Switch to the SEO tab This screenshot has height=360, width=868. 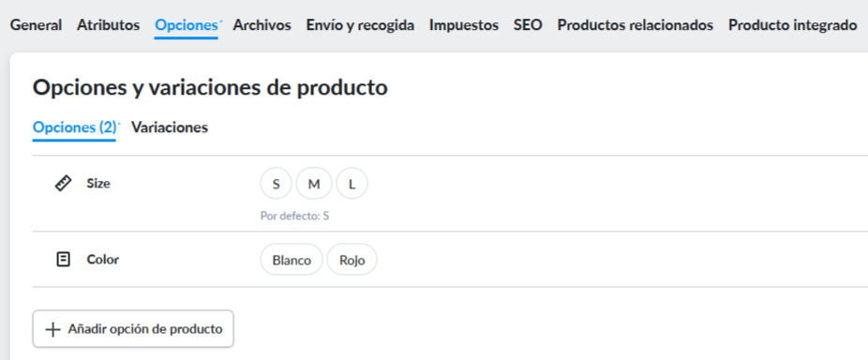coord(528,25)
